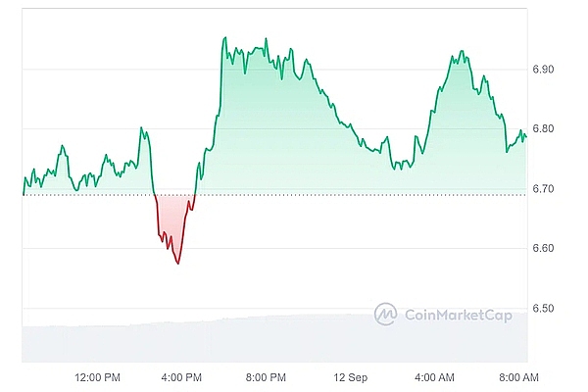
Task: Select the 12 Sep date label
Action: [x=352, y=377]
